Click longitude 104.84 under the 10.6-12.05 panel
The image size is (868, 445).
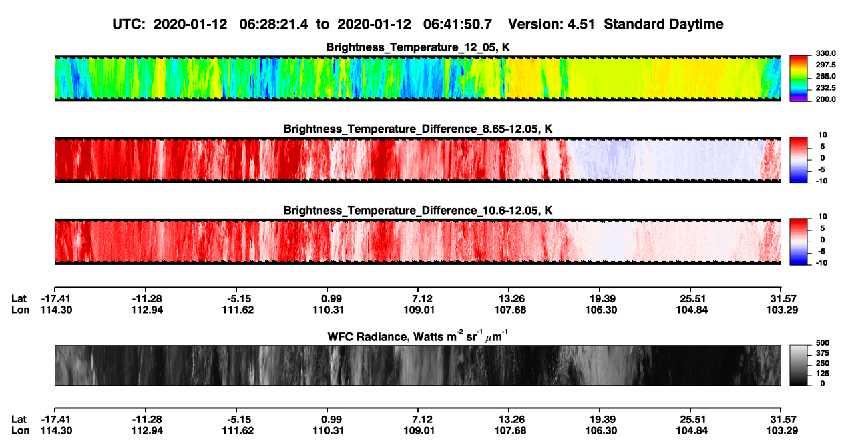coord(690,309)
